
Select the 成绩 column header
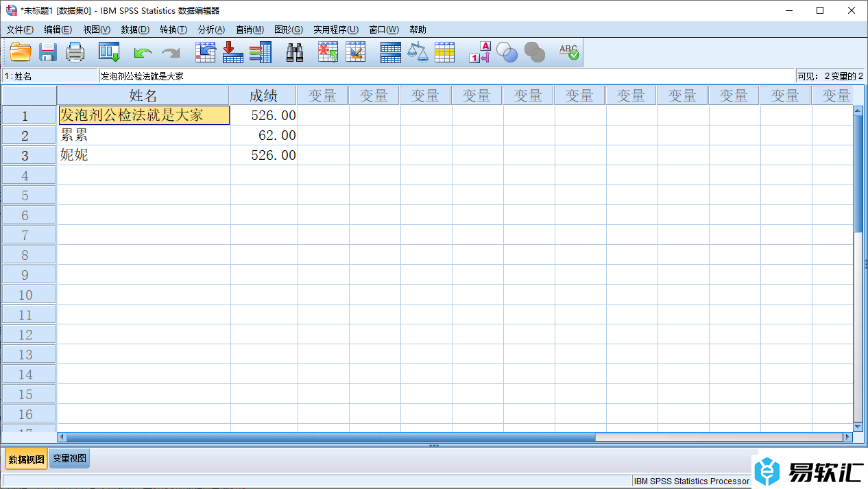tap(263, 95)
